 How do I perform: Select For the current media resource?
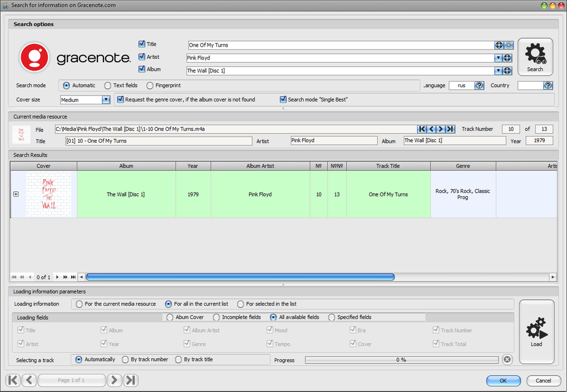tap(79, 304)
